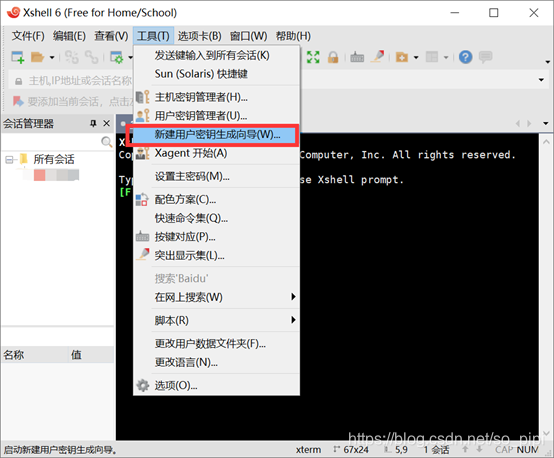
Task: Choose 更改语言(N)...
Action: tap(216, 362)
